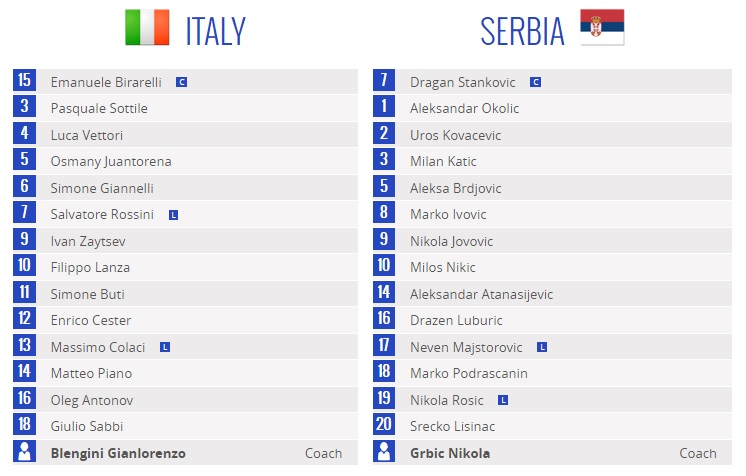
Task: Click the Serbia flag icon
Action: (602, 27)
